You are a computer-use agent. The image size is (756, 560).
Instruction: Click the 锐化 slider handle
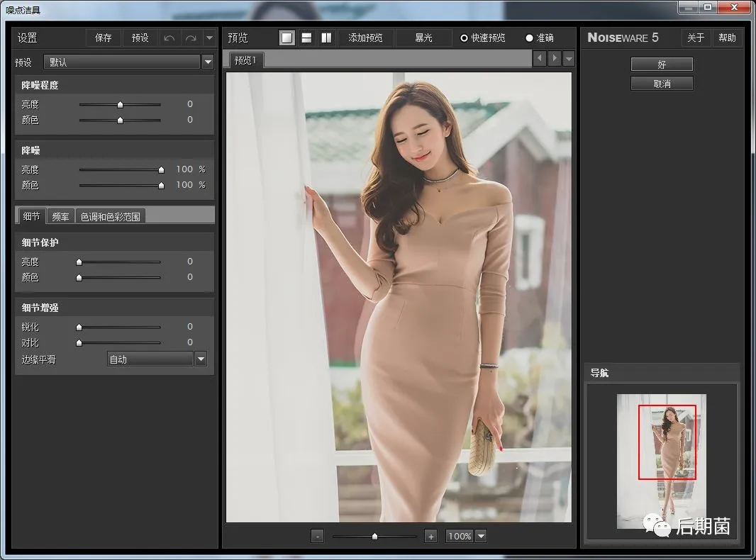click(x=79, y=327)
